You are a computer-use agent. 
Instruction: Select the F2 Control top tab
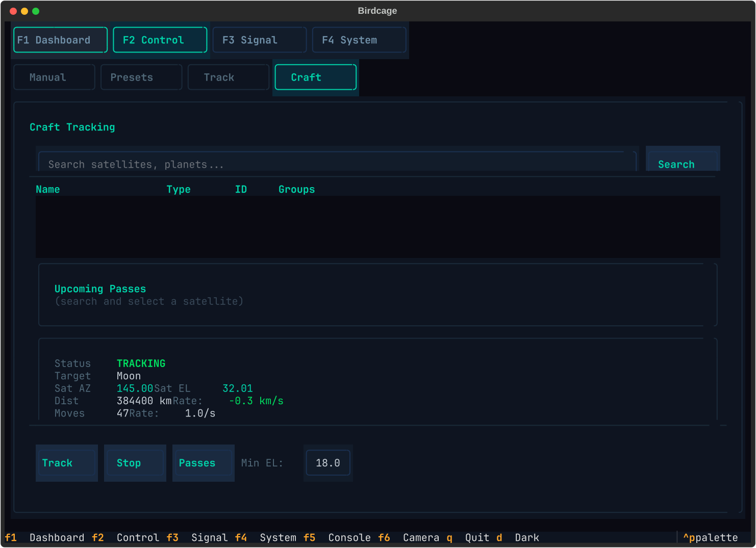(160, 40)
